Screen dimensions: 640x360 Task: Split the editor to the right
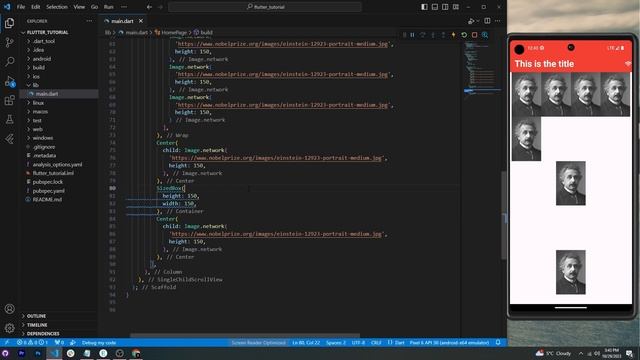[487, 21]
